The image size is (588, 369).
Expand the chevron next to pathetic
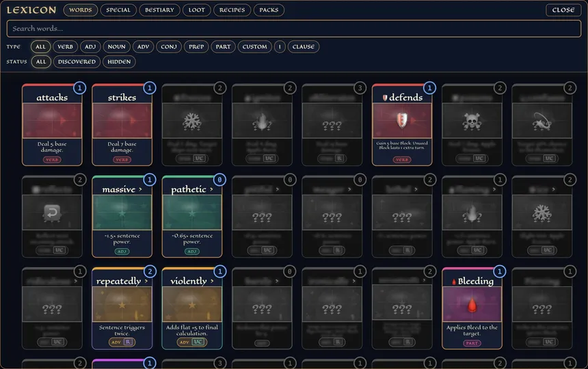click(x=211, y=189)
